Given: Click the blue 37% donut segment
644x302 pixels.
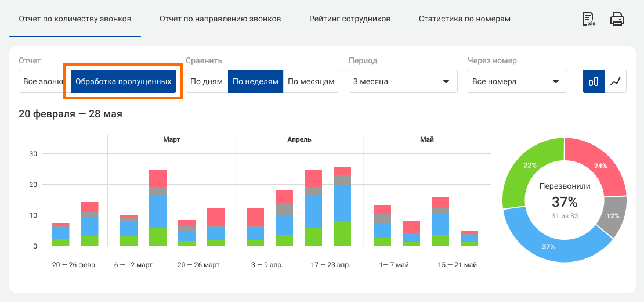Looking at the screenshot, I should click(x=549, y=246).
